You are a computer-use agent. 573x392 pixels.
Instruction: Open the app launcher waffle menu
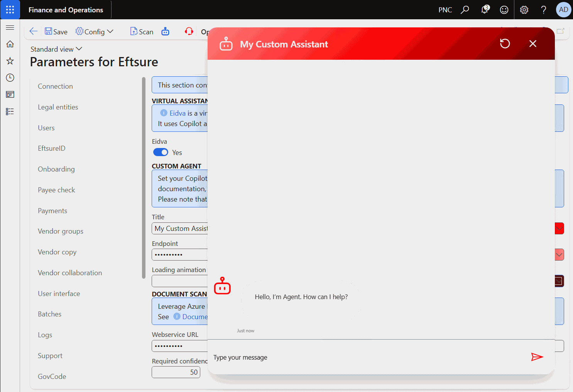coord(10,10)
